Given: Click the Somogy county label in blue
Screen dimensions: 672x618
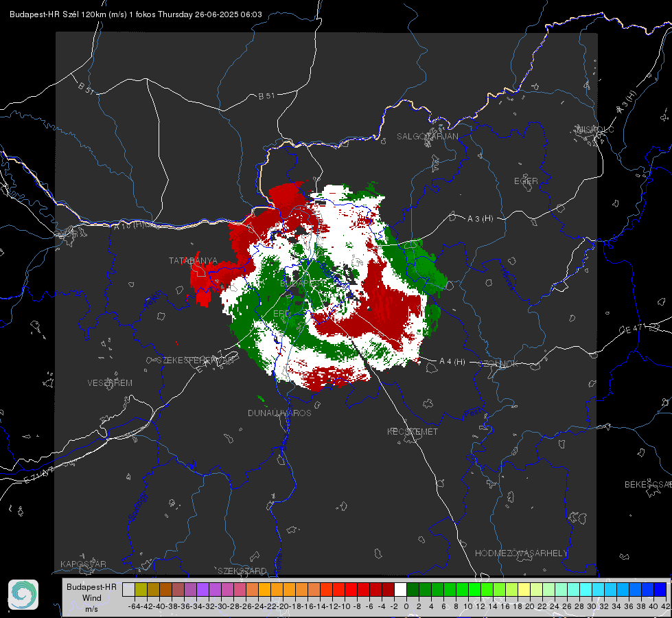Looking at the screenshot, I should point(137,507).
